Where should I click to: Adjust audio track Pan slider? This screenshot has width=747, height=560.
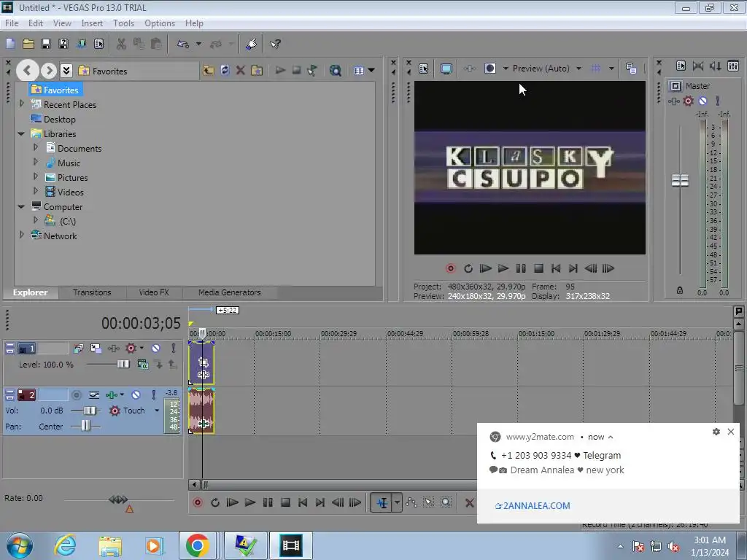tap(85, 426)
